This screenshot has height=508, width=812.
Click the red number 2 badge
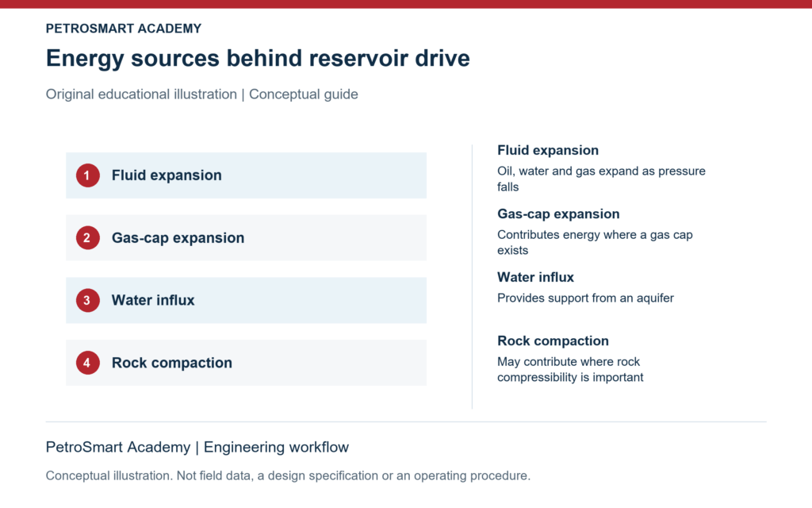pos(87,238)
